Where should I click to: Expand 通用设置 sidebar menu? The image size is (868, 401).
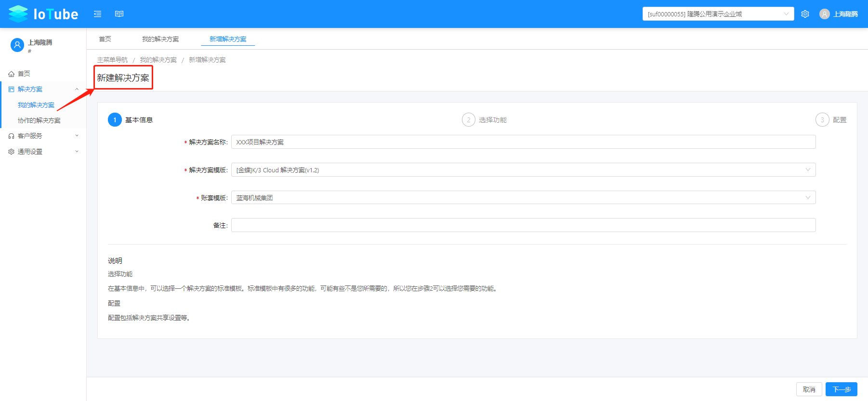43,152
